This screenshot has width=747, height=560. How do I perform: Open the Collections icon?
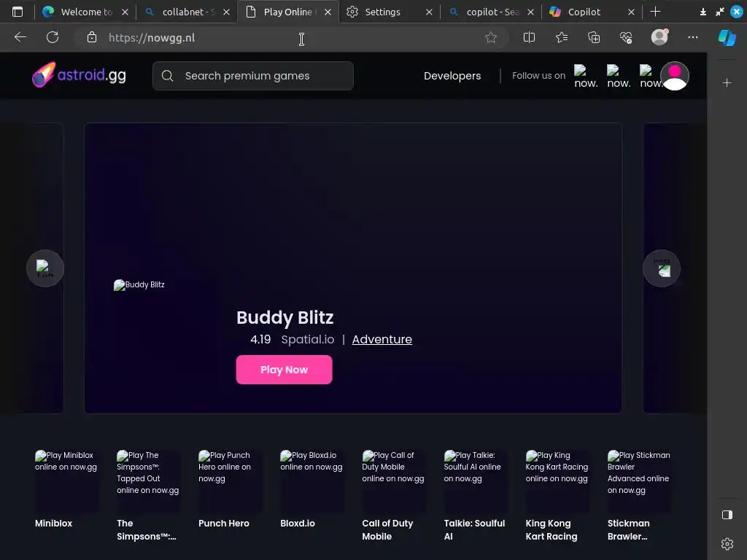tap(594, 37)
